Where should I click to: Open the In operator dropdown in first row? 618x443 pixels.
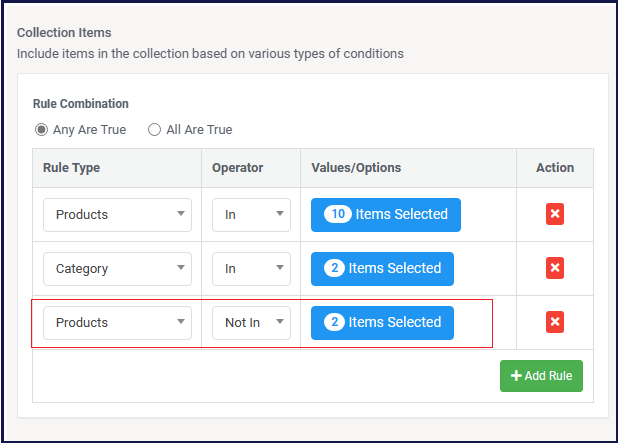[x=251, y=215]
